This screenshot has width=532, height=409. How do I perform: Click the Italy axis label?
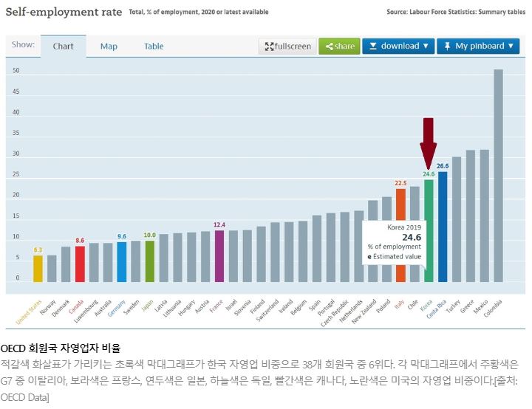[399, 305]
